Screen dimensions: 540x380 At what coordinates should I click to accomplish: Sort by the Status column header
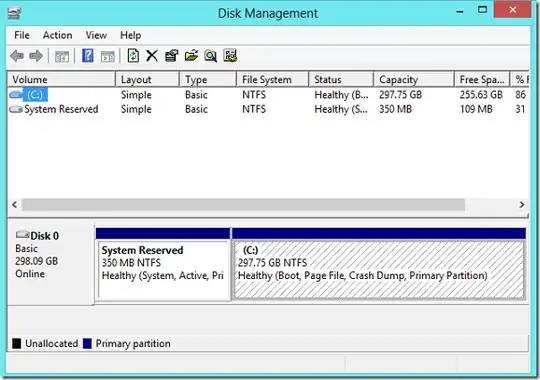click(x=341, y=80)
